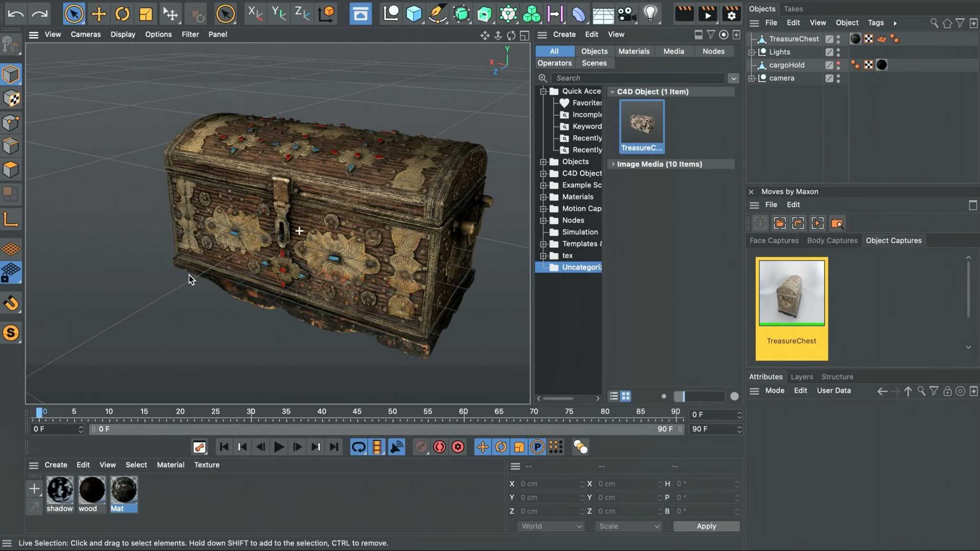Viewport: 980px width, 551px height.
Task: Click the TreasureChest object thumbnail
Action: point(641,123)
